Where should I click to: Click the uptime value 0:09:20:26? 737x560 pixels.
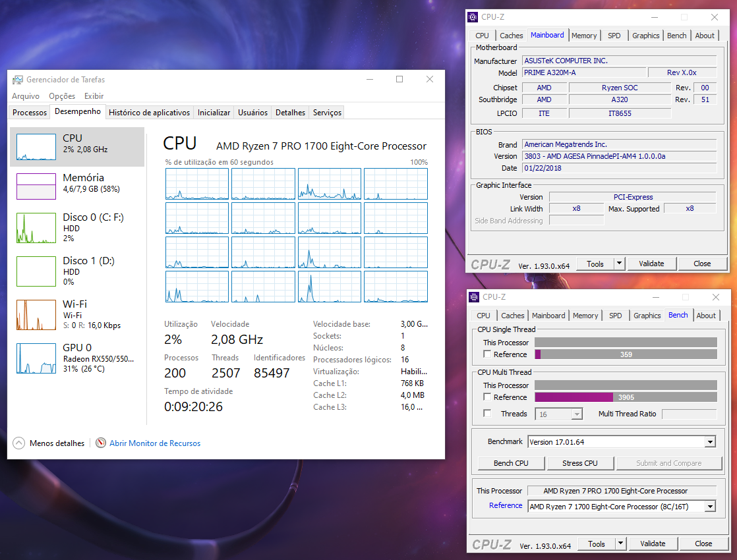pyautogui.click(x=193, y=407)
